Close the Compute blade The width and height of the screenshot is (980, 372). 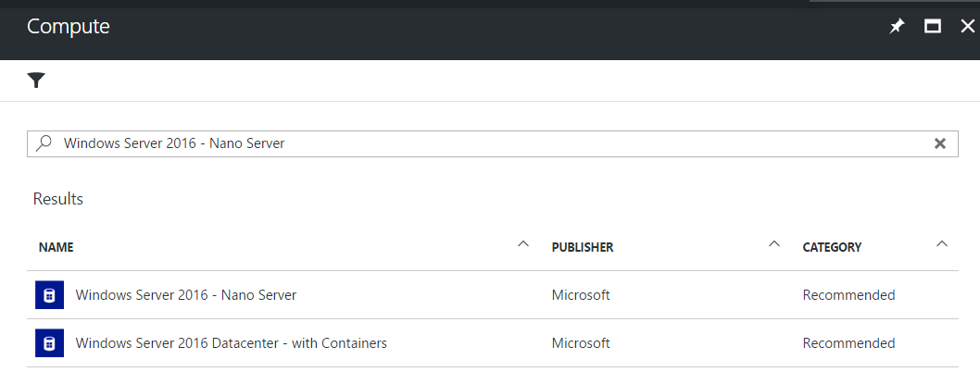point(968,26)
